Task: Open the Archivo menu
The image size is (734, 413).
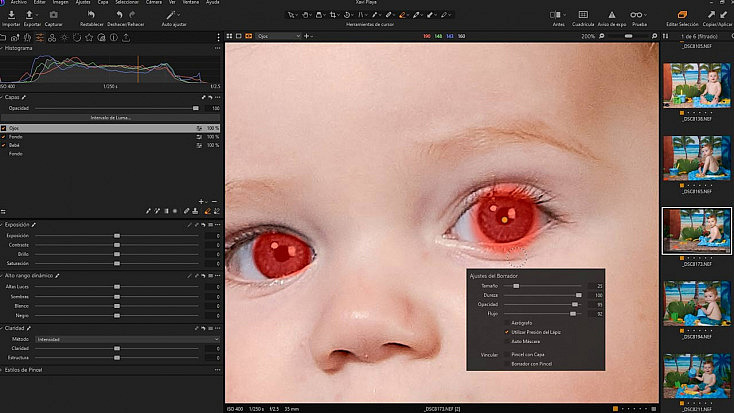Action: [x=19, y=2]
